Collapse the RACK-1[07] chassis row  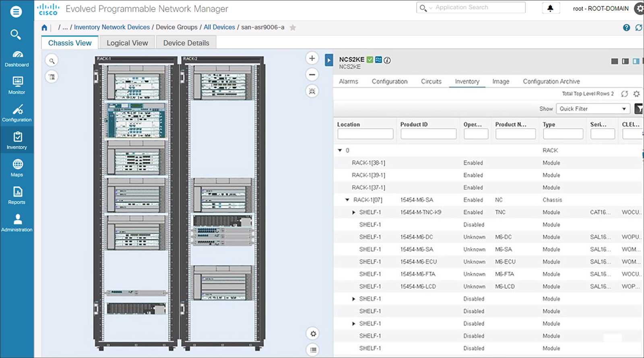pyautogui.click(x=347, y=200)
